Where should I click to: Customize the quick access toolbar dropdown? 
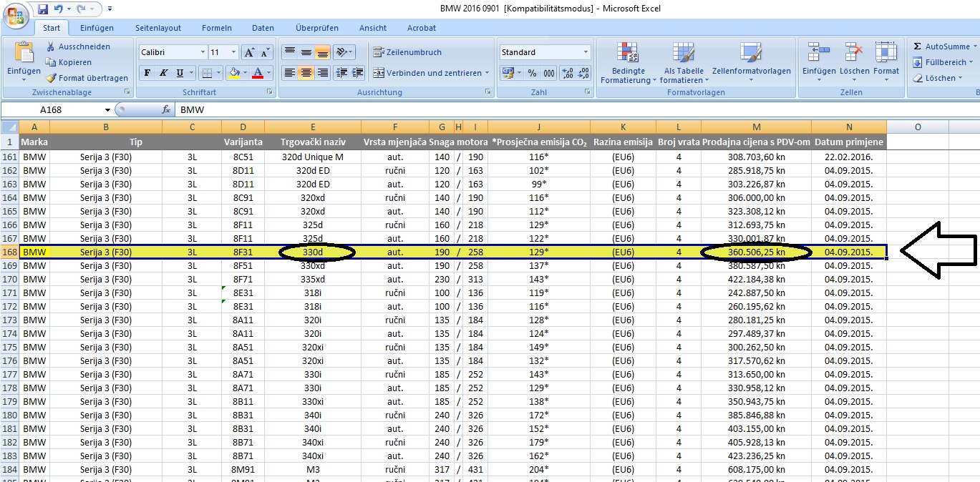tap(110, 10)
